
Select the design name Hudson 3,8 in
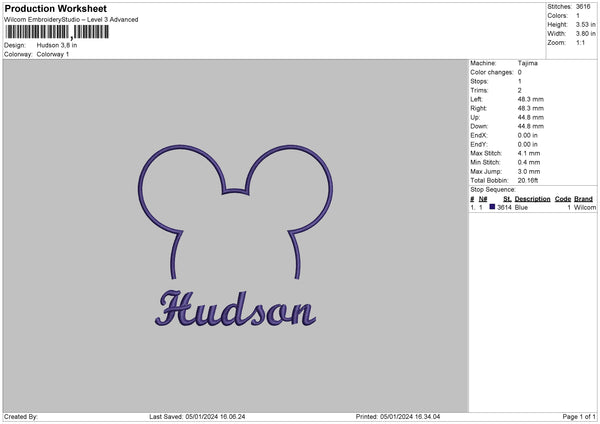pyautogui.click(x=57, y=45)
